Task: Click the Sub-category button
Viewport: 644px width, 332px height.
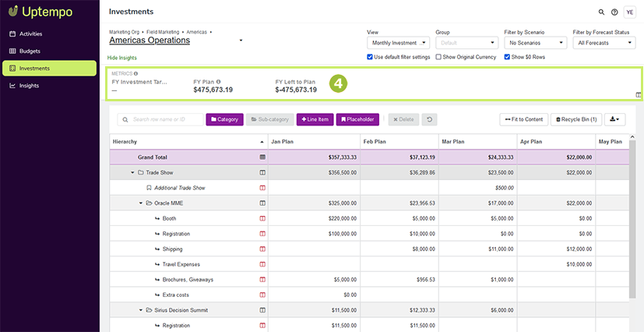Action: click(x=270, y=119)
